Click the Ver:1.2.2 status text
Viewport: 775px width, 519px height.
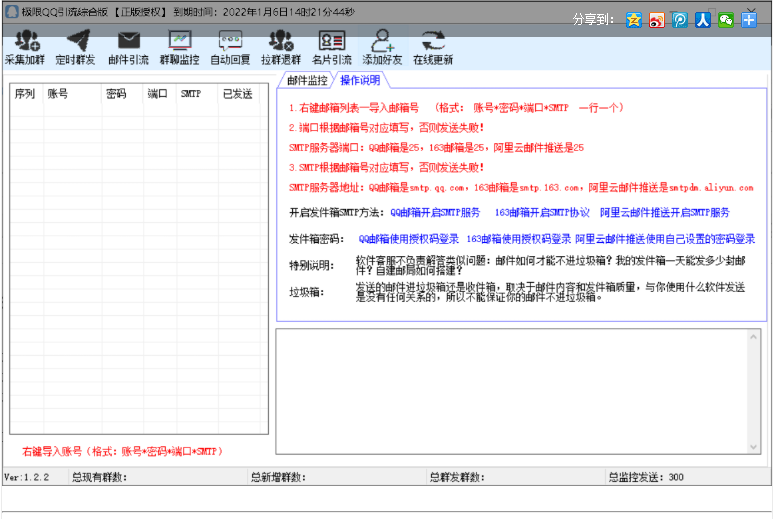coord(27,477)
